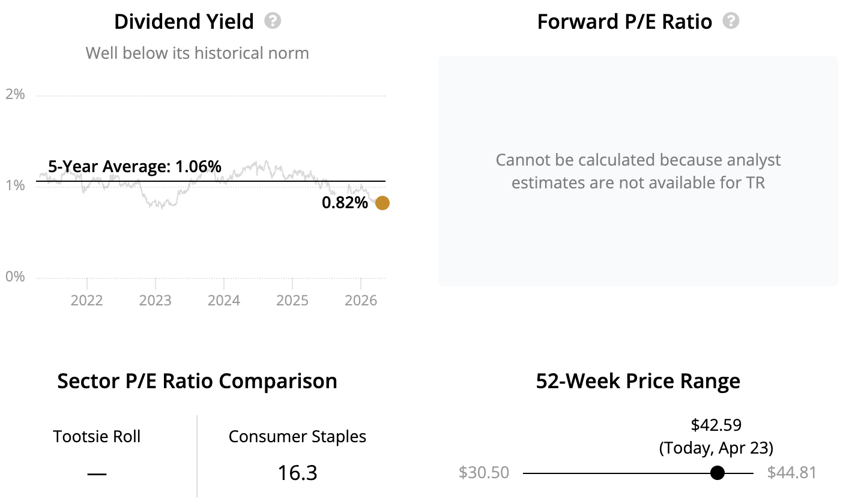Click the analyst estimates unavailable message
849x504 pixels.
[x=638, y=171]
